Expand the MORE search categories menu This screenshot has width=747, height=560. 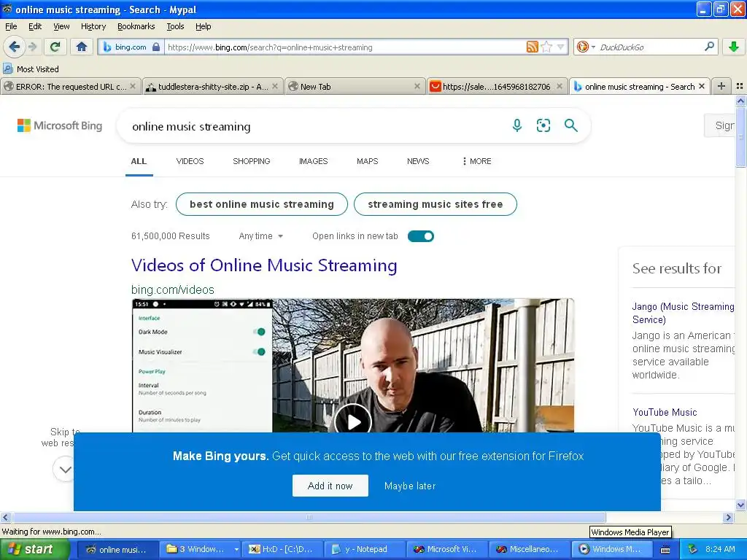click(x=476, y=161)
